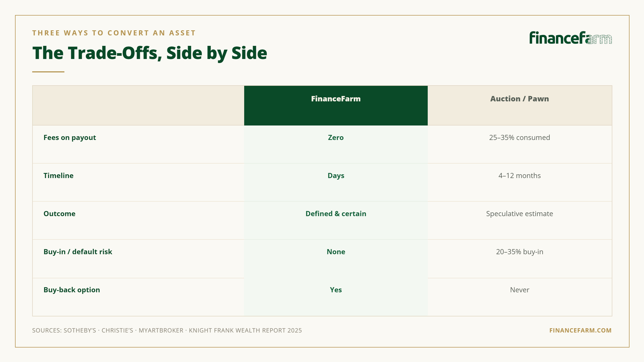
Task: Click the Never buy-back cell
Action: click(x=520, y=297)
